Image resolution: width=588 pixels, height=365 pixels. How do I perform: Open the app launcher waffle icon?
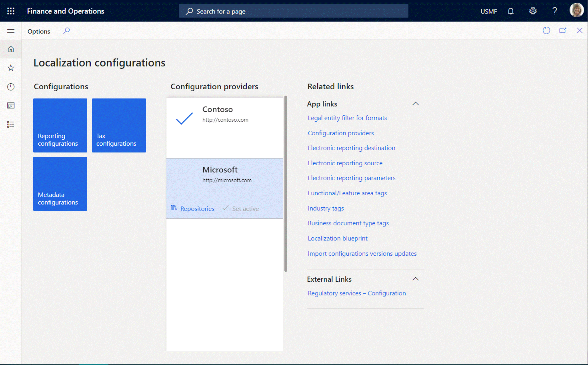[x=11, y=11]
